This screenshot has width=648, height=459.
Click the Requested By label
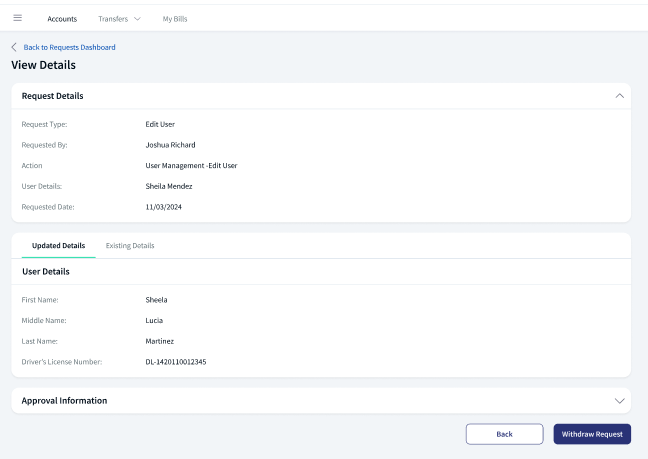pyautogui.click(x=44, y=145)
